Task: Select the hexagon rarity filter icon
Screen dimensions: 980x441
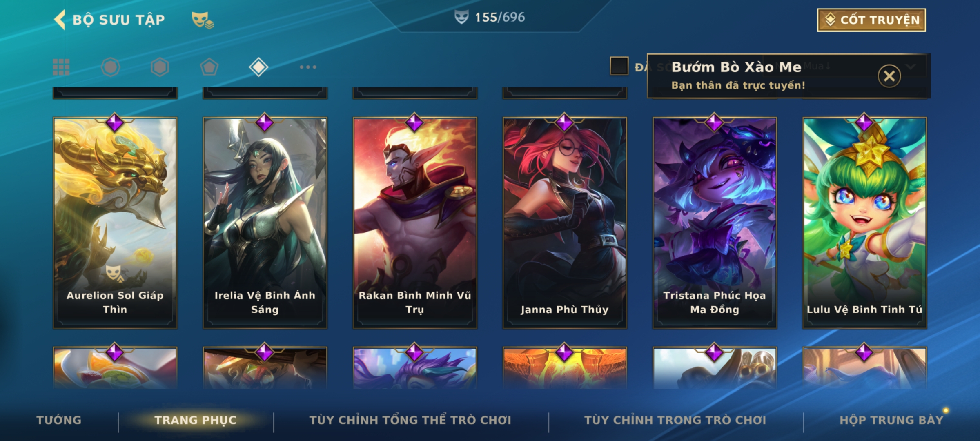Action: coord(160,67)
